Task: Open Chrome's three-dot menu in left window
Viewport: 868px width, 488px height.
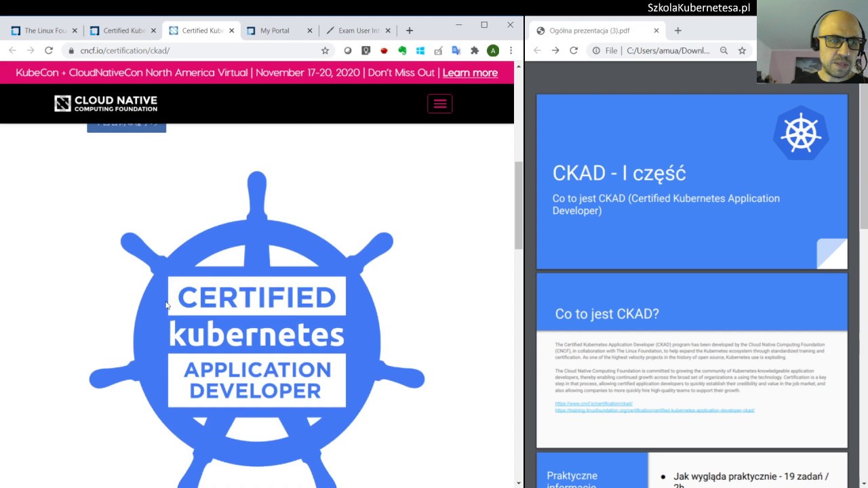Action: point(511,50)
